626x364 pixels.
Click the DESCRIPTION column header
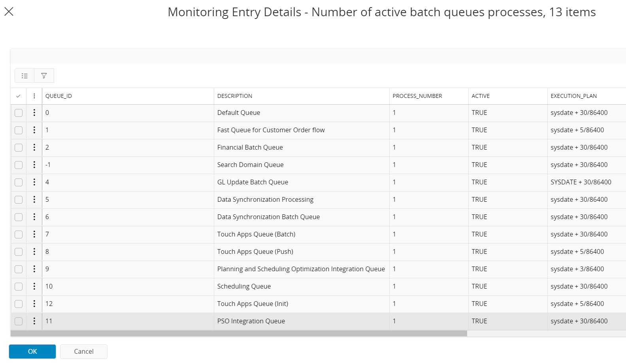pos(235,96)
